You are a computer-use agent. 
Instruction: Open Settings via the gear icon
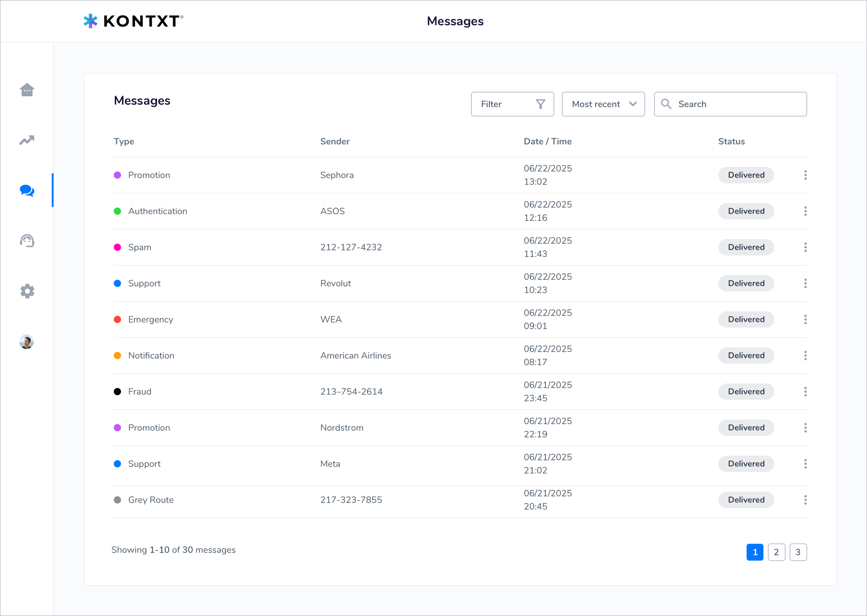27,291
